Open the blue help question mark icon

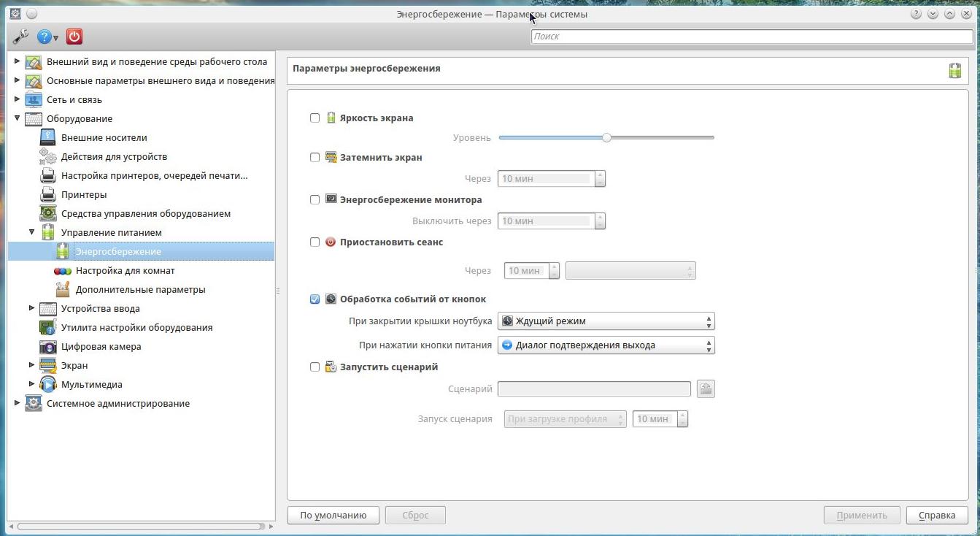(x=45, y=37)
